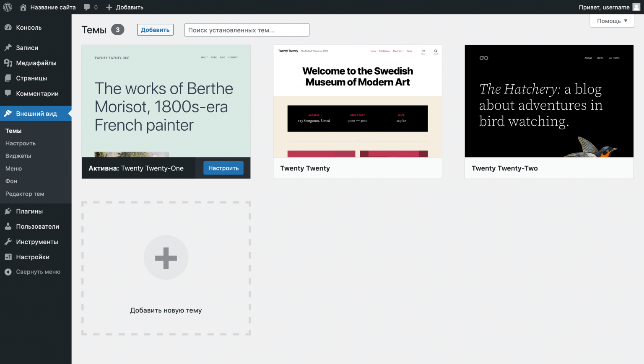Click the user avatar in top bar

pos(636,7)
